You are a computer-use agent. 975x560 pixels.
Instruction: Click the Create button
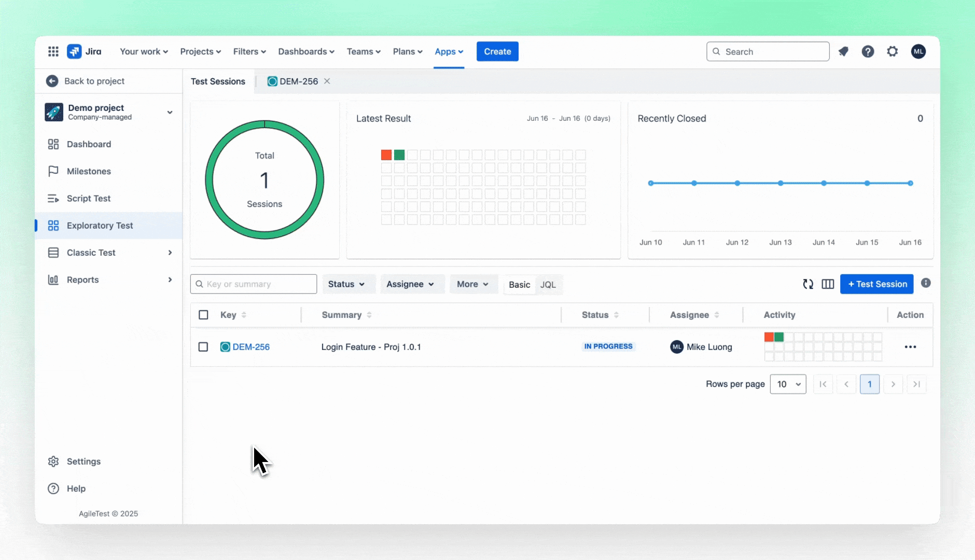[496, 51]
